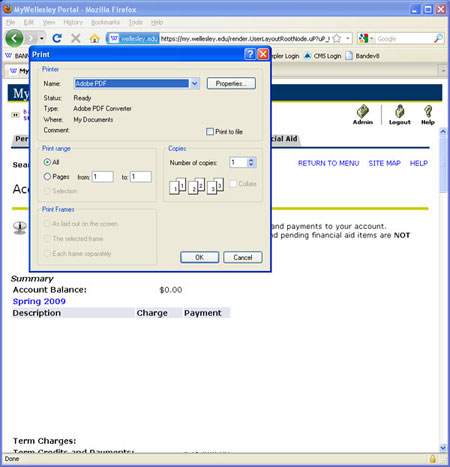Open the Bookmarks menu
This screenshot has width=450, height=467.
coord(105,22)
